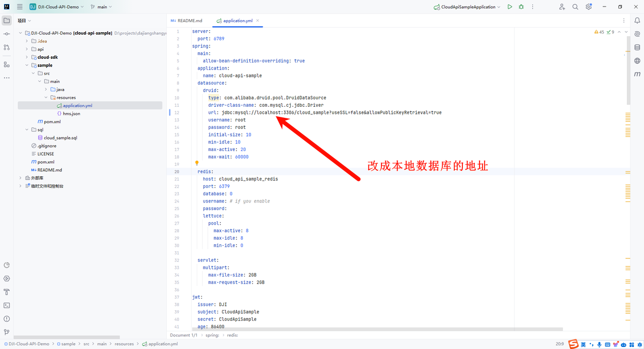This screenshot has height=349, width=644.
Task: Open the Problems tool window icon
Action: [7, 319]
